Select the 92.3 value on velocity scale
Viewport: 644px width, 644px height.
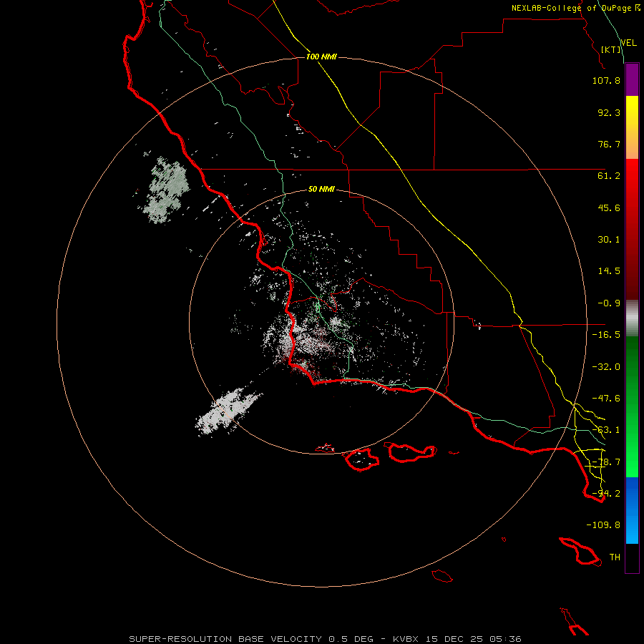pos(609,112)
